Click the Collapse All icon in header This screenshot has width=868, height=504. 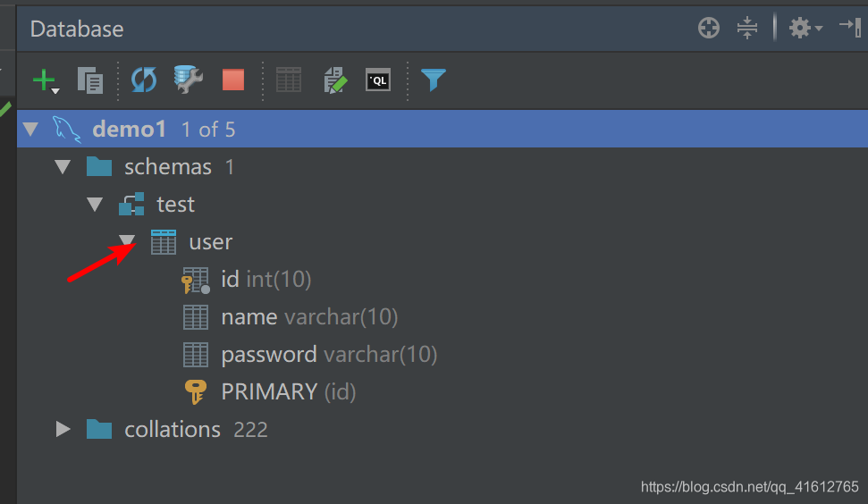746,28
